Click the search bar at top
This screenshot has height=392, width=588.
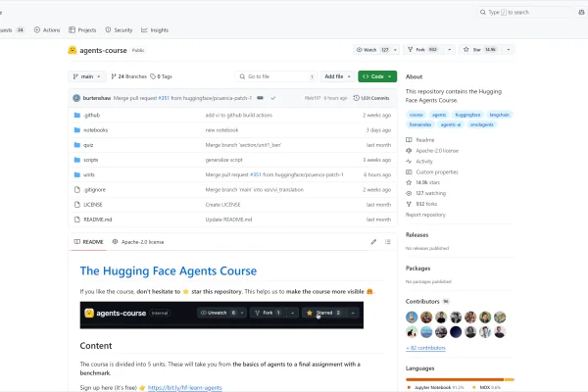pos(524,13)
